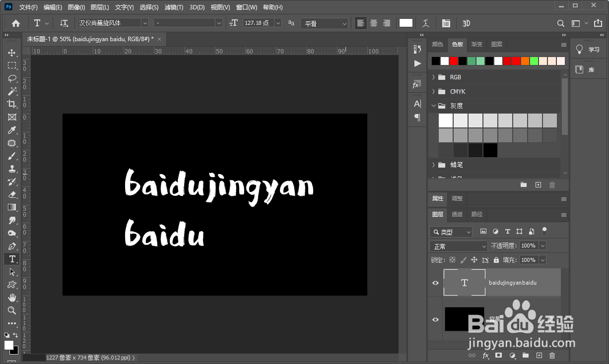Toggle lock image pixels brush icon
Screen dimensions: 609x364
pos(463,260)
